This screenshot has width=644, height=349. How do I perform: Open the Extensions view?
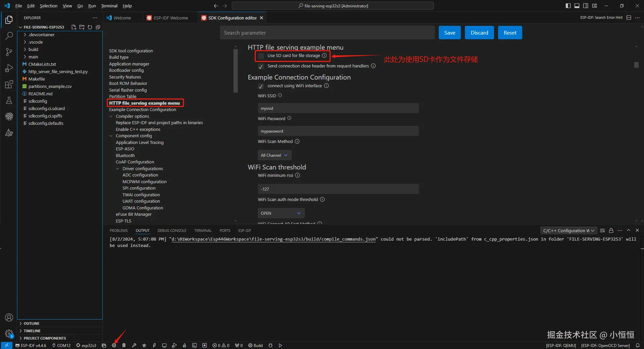9,84
